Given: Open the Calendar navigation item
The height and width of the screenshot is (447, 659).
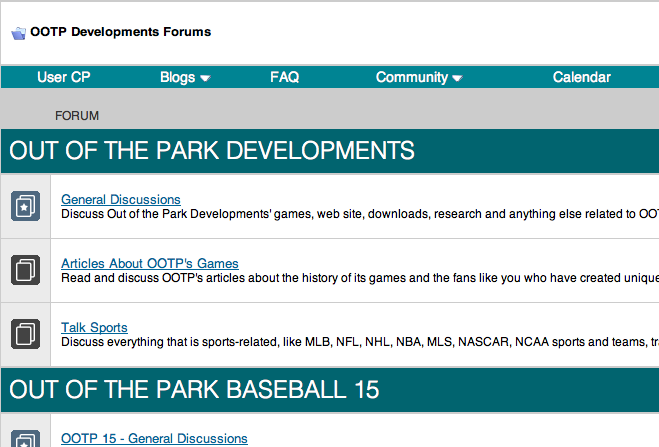Looking at the screenshot, I should tap(581, 77).
